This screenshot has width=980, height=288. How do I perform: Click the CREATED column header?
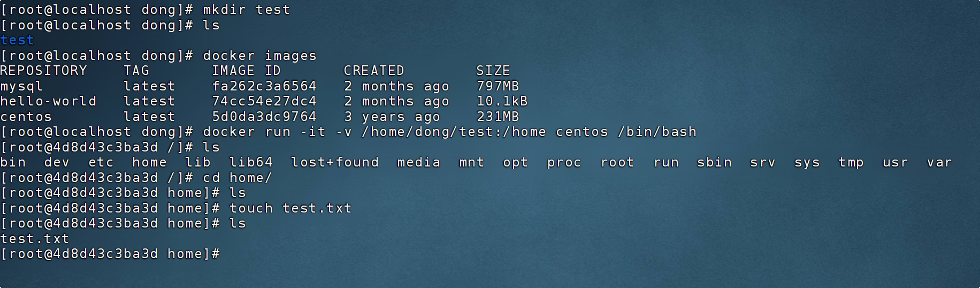coord(373,71)
